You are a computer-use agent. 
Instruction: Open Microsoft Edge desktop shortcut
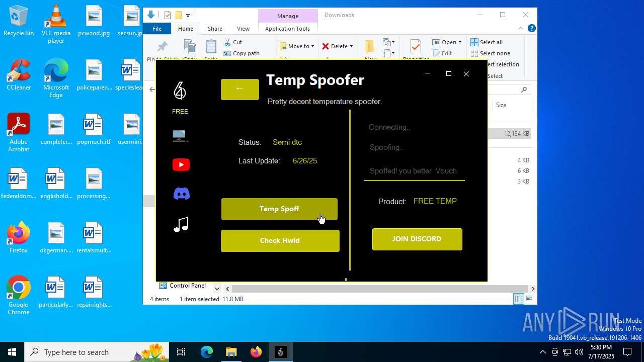56,78
